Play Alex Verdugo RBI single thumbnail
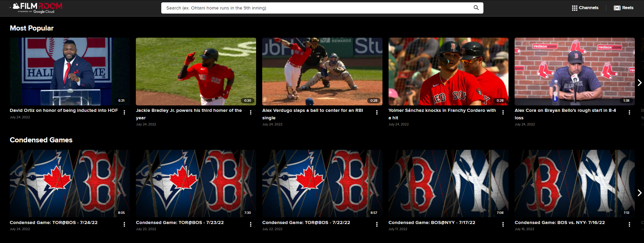The width and height of the screenshot is (644, 243). pos(322,72)
